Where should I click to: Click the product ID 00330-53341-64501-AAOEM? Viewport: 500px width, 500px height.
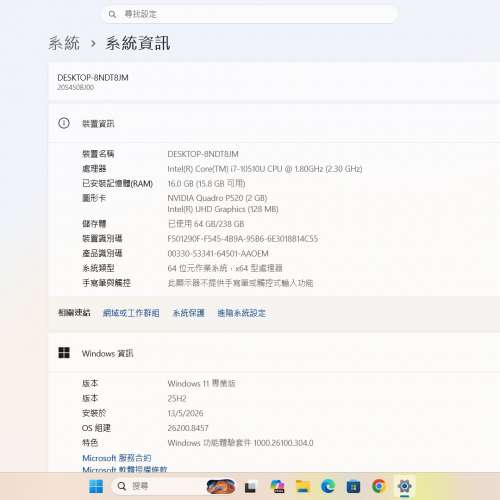[x=218, y=253]
